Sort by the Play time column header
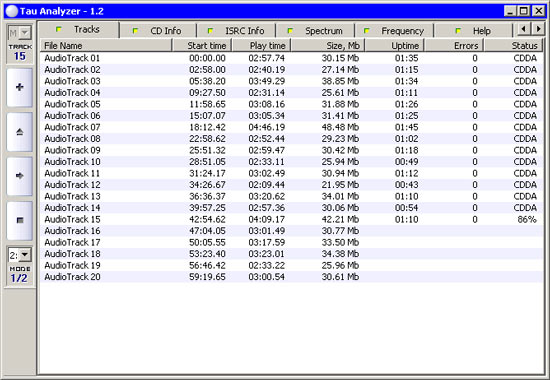This screenshot has height=380, width=550. click(262, 46)
